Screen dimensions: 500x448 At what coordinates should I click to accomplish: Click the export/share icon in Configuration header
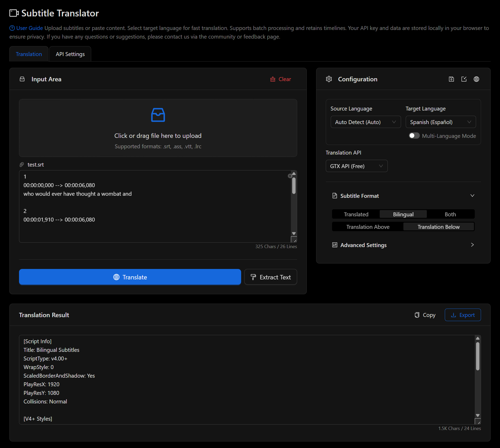coord(464,79)
